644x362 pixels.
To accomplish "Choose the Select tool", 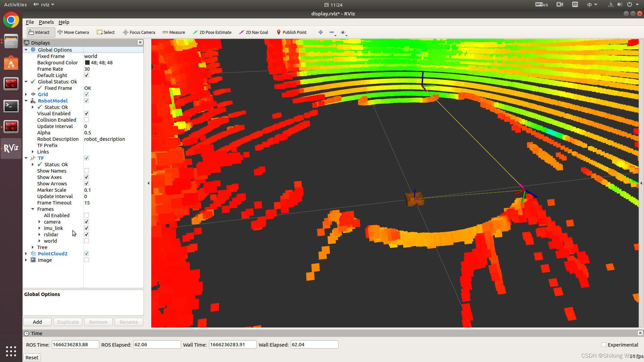I will (x=106, y=32).
